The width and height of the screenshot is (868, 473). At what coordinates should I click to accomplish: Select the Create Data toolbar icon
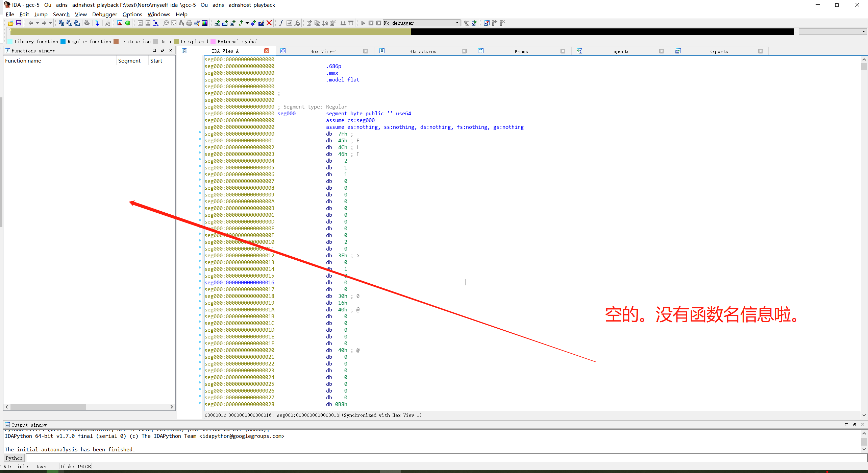[225, 23]
